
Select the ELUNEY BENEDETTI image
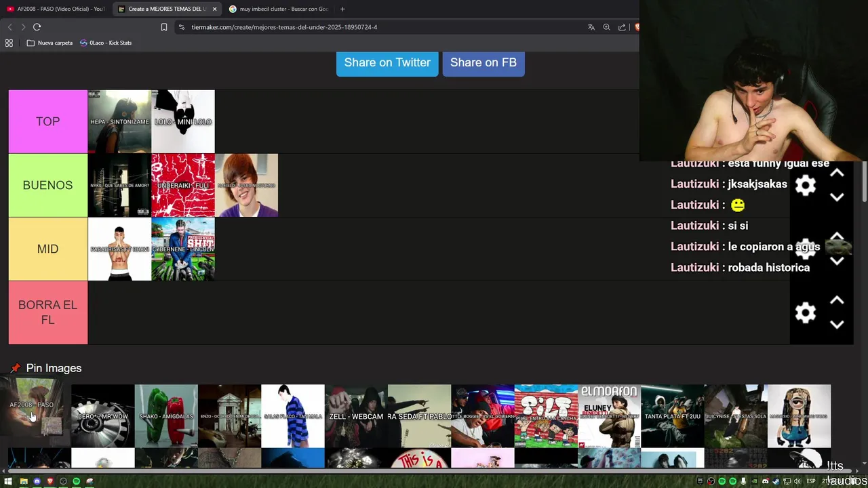(609, 416)
